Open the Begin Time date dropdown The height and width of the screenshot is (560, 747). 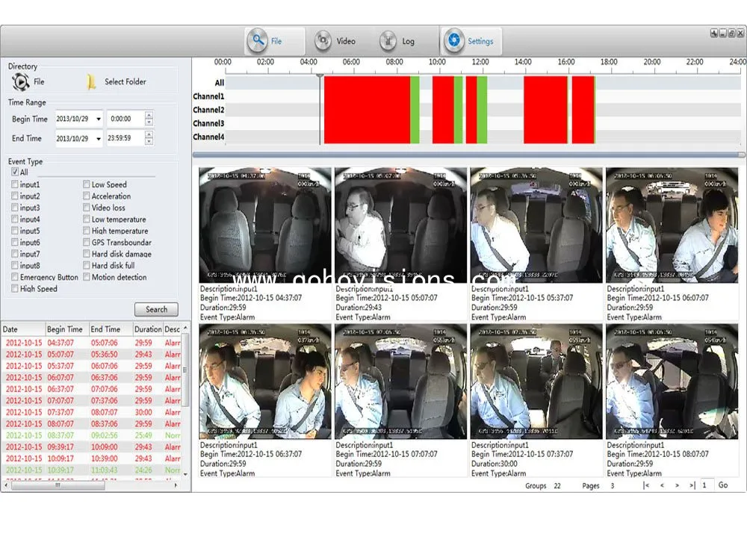click(x=98, y=118)
